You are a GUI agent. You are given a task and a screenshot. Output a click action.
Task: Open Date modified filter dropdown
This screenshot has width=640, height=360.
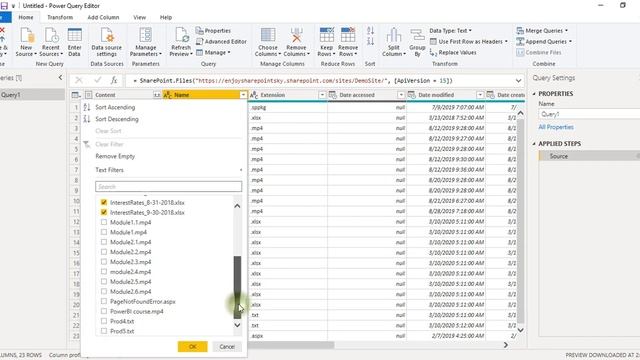480,95
